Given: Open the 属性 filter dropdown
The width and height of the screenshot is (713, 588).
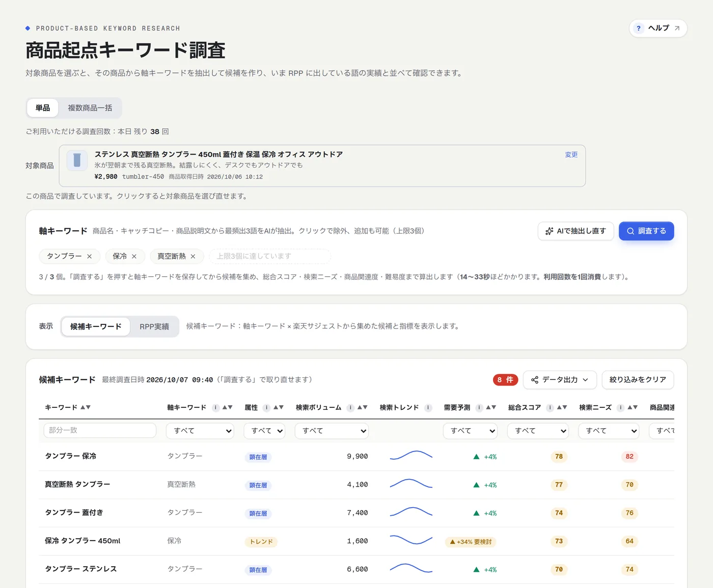Looking at the screenshot, I should click(264, 431).
